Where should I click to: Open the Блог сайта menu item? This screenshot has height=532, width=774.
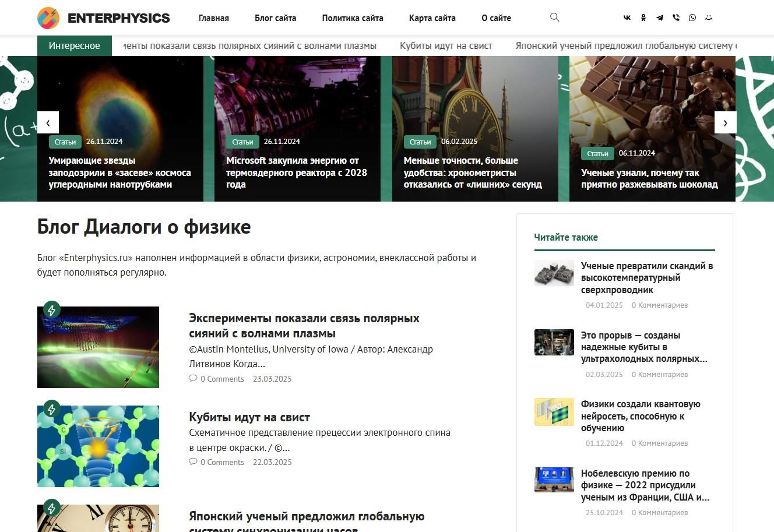point(276,18)
